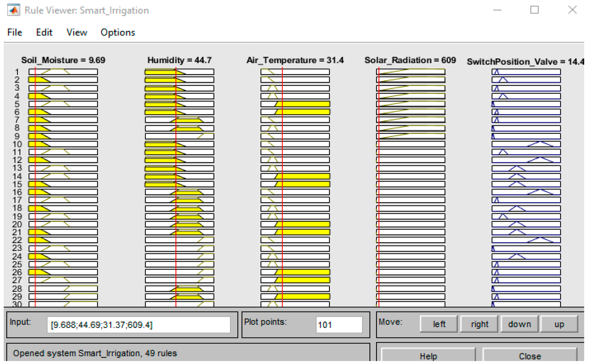Select rule number 14
Image resolution: width=589 pixels, height=364 pixels.
click(17, 176)
